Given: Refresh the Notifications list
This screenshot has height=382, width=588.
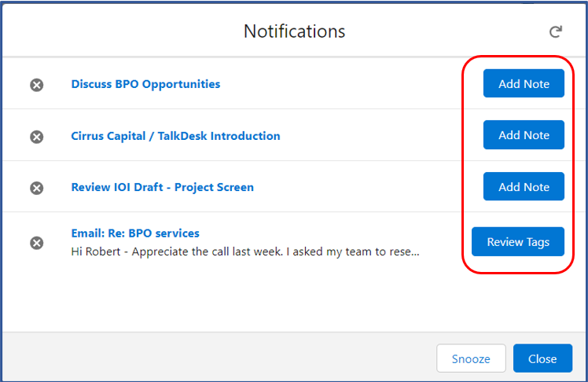Looking at the screenshot, I should (555, 32).
